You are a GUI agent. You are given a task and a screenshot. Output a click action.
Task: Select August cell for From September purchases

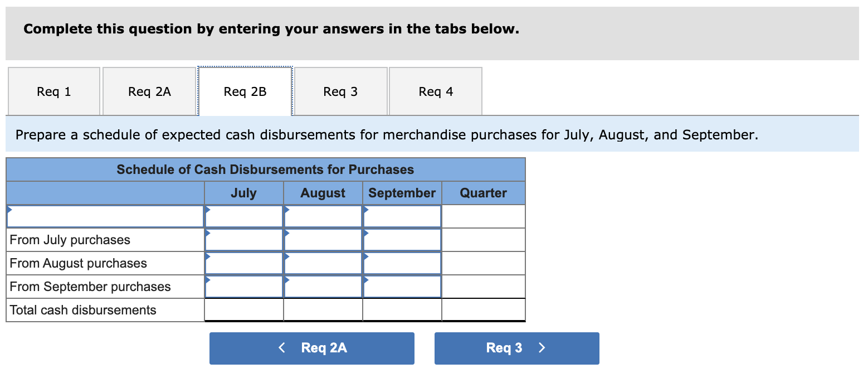tap(323, 287)
